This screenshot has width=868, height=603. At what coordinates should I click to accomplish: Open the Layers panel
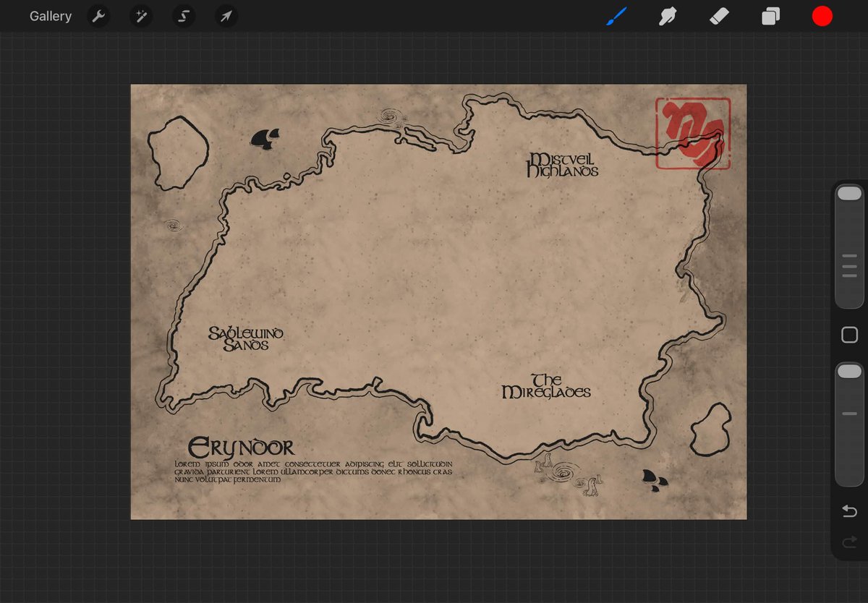771,16
